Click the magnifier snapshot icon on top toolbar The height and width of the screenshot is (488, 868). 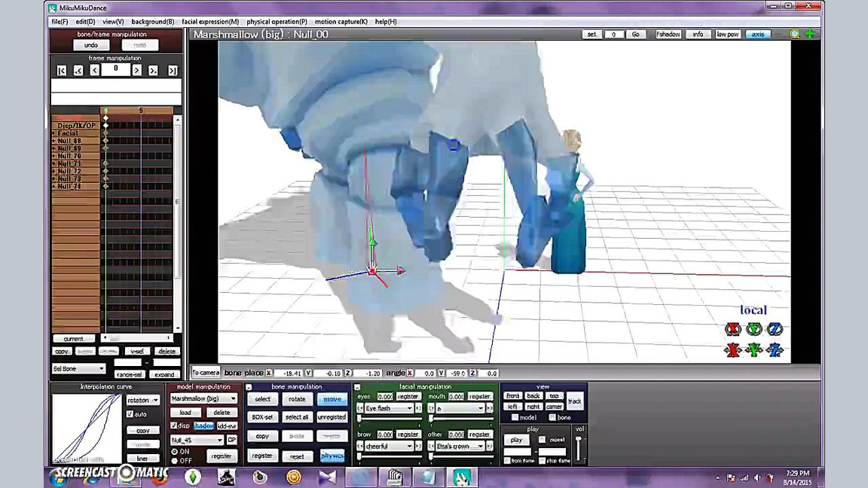click(x=795, y=34)
